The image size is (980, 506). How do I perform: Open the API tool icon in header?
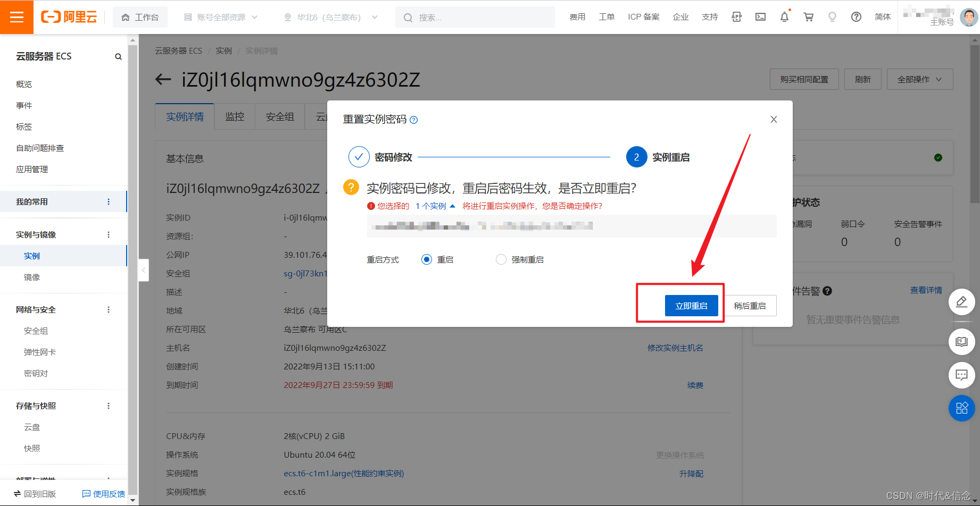[x=736, y=17]
